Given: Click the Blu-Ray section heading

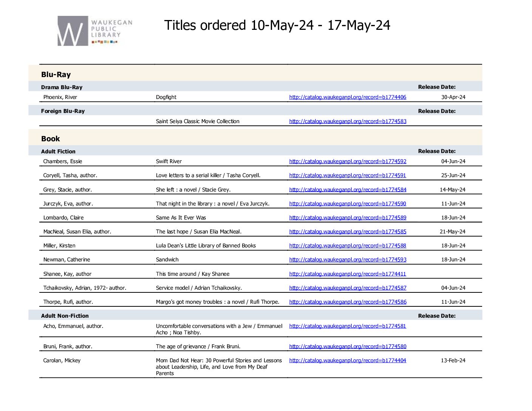Looking at the screenshot, I should 56,74.
